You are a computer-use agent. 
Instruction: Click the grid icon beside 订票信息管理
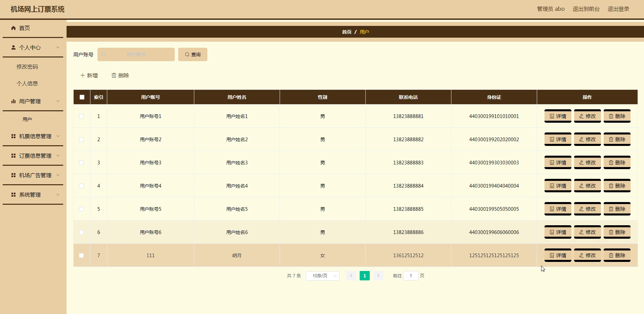(x=13, y=156)
